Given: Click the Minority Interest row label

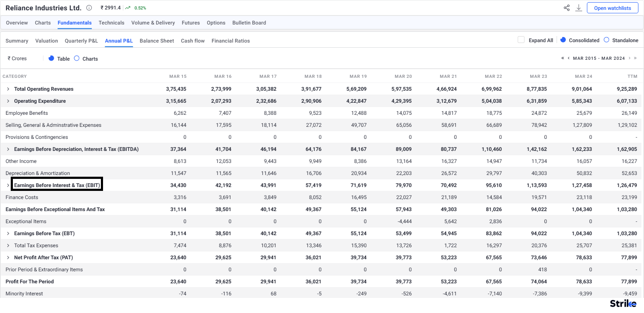Looking at the screenshot, I should (24, 294).
